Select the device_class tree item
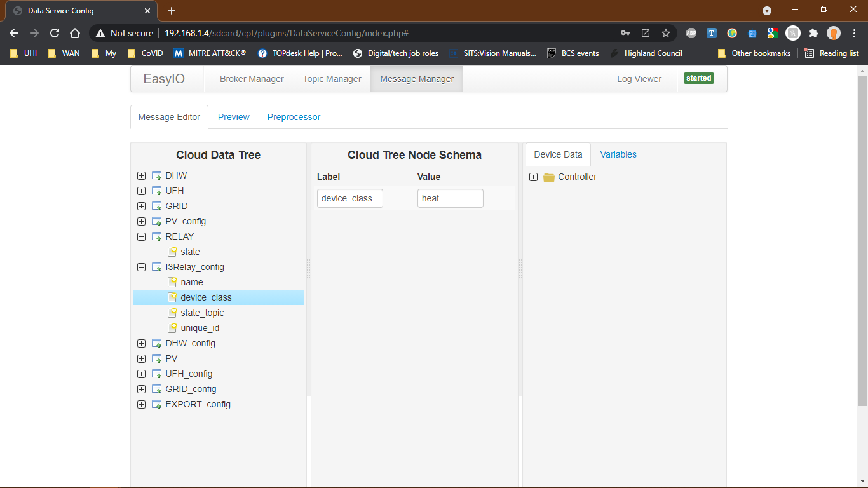 206,297
